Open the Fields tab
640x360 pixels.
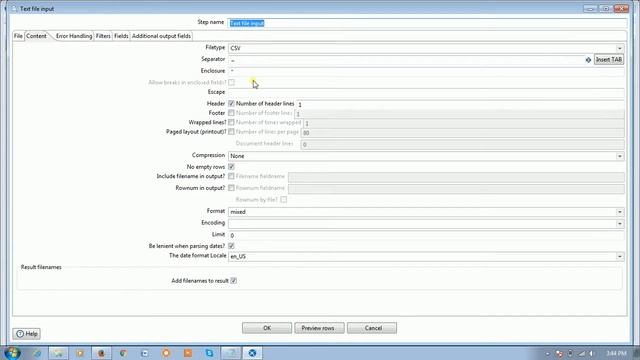(x=121, y=36)
